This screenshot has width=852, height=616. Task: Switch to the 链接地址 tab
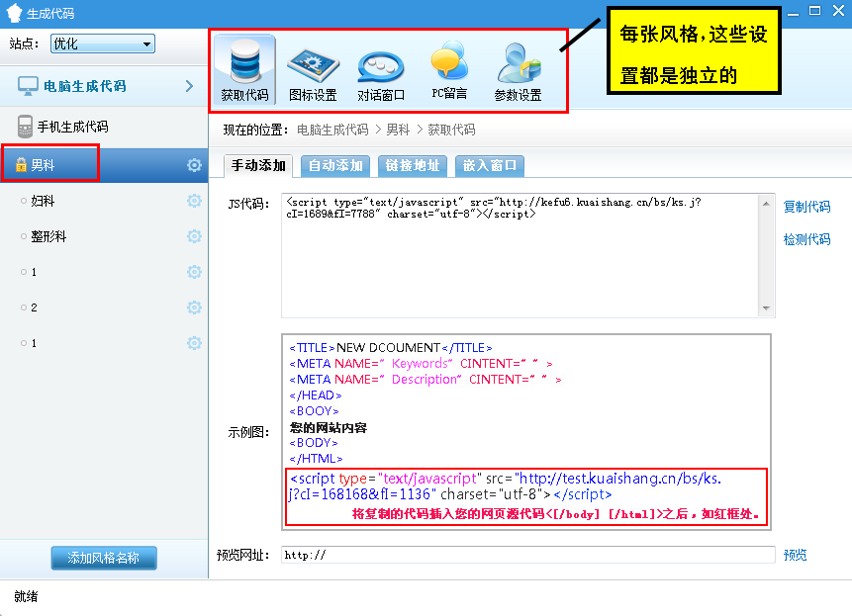pos(412,165)
